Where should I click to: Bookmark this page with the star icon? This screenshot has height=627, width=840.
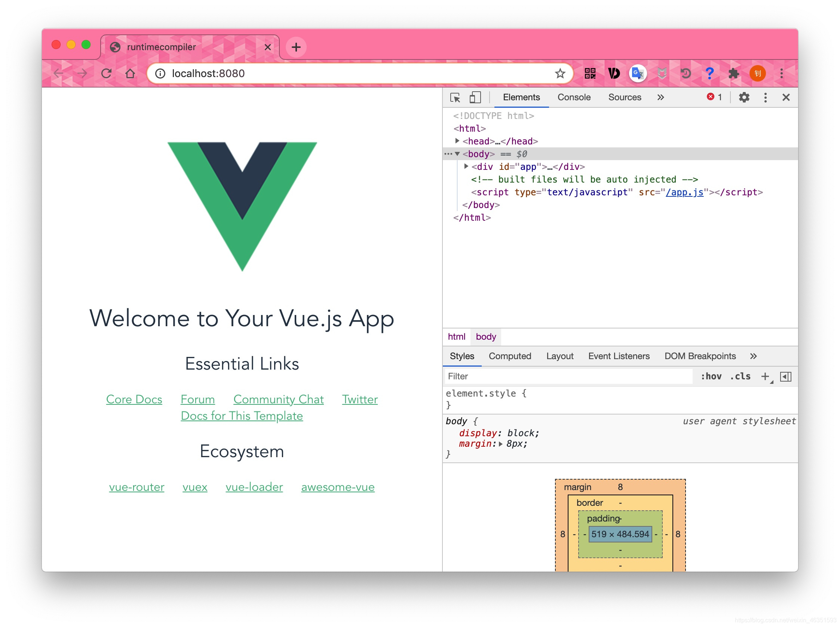coord(560,73)
